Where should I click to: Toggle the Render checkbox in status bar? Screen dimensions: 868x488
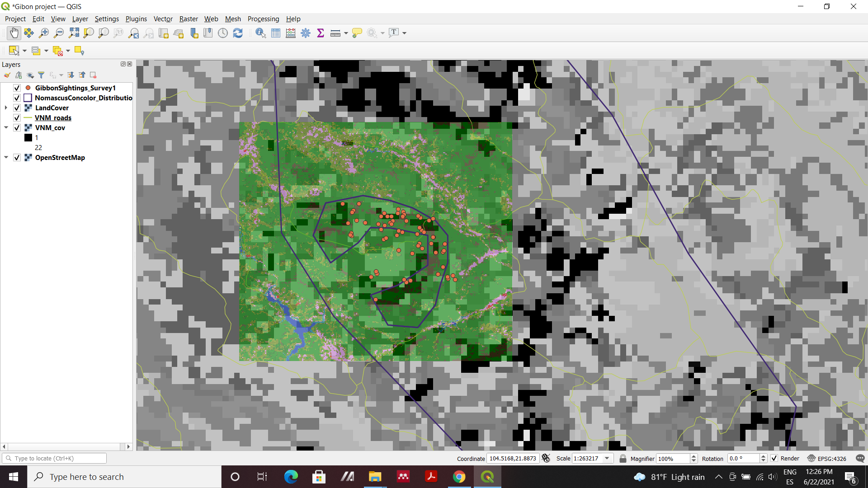click(x=774, y=458)
